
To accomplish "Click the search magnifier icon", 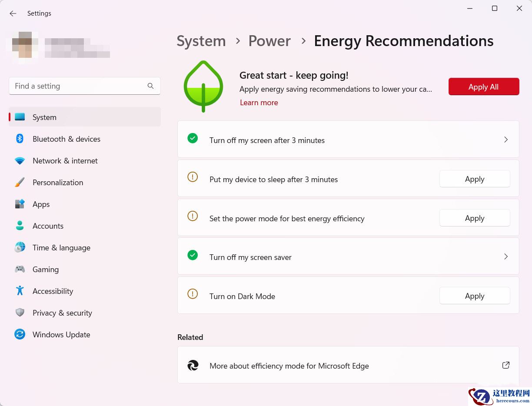I will click(150, 86).
